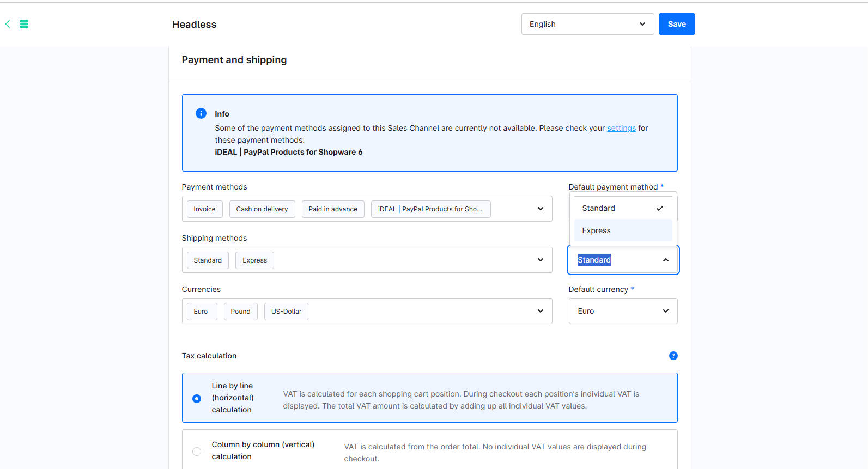Click the Paid in advance tag
Screen dimensions: 868x469
[333, 209]
